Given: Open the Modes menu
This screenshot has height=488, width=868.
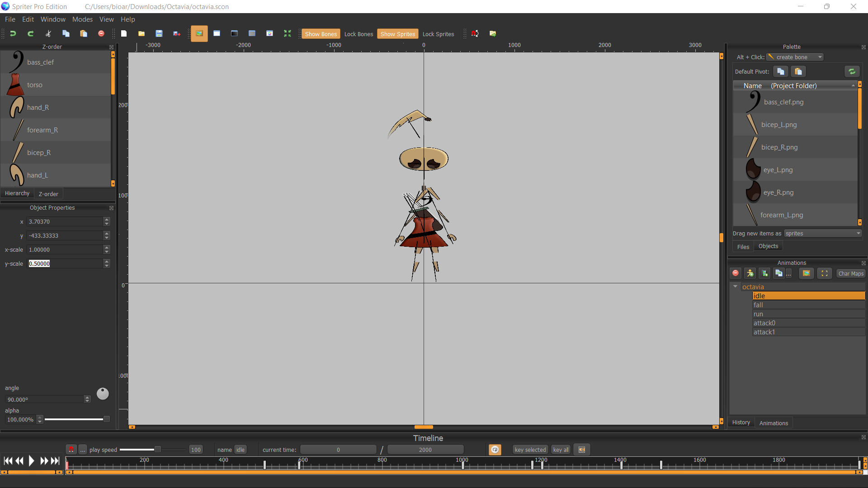Looking at the screenshot, I should [82, 19].
